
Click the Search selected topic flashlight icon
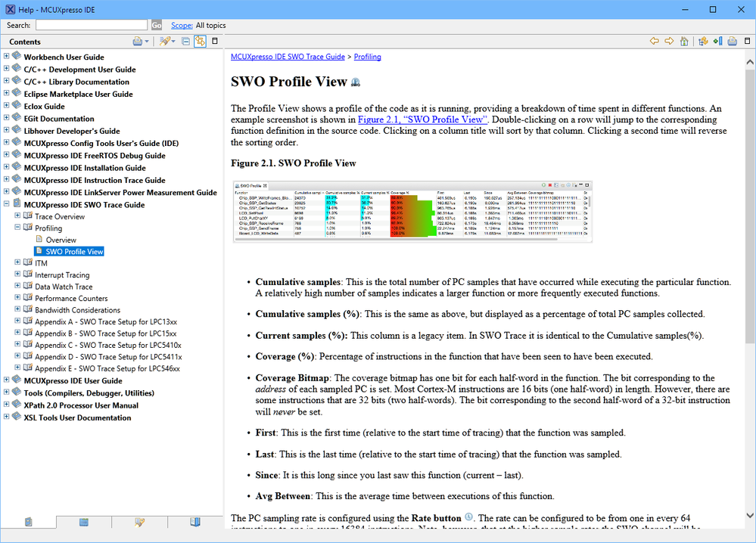coord(165,42)
